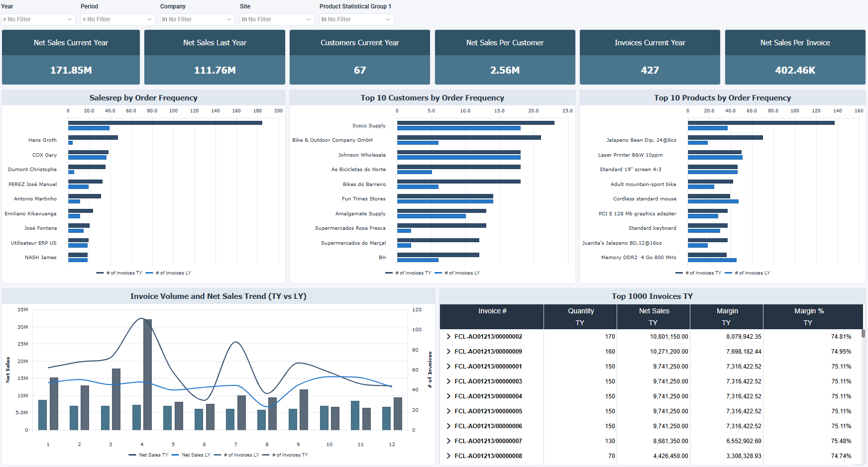Toggle # of Invoices LY legend in Products chart
The width and height of the screenshot is (868, 467).
(x=748, y=273)
